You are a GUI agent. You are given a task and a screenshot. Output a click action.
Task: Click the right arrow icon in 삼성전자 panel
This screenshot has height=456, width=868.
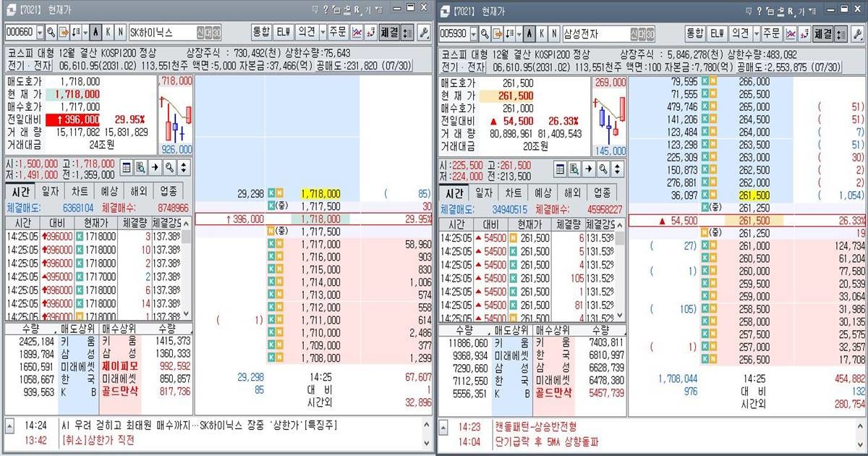coord(590,168)
